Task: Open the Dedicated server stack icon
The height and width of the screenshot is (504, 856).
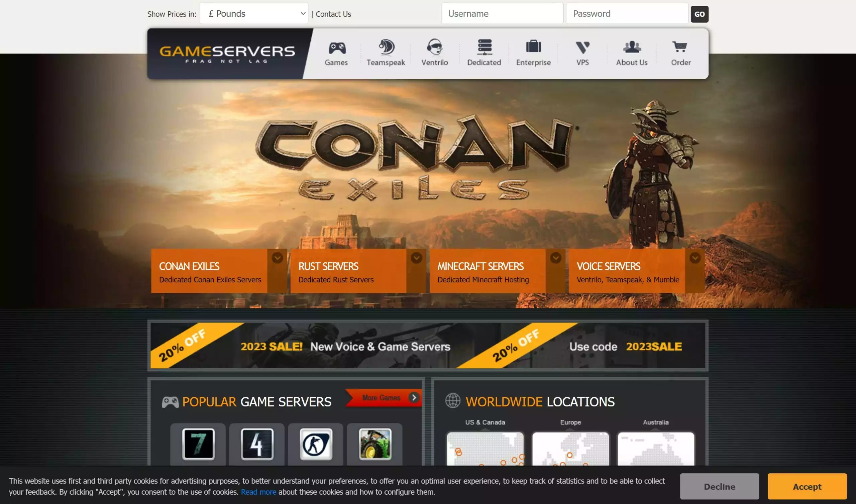Action: coord(485,47)
